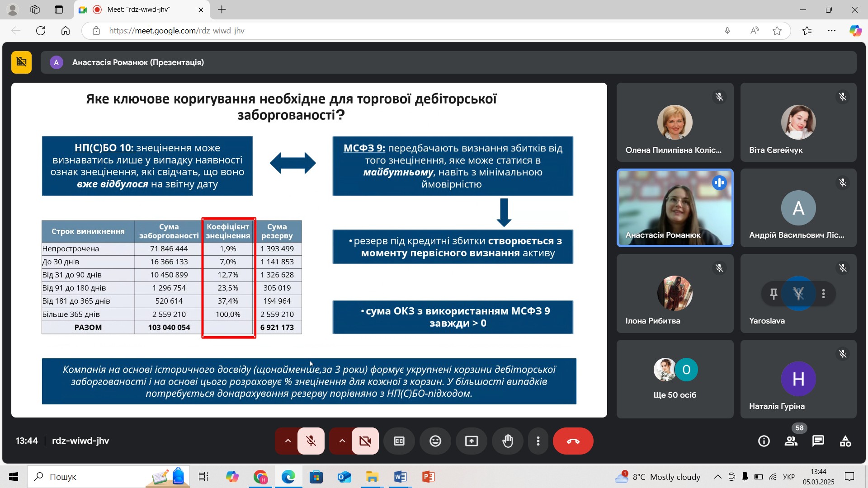
Task: Open File Explorer from taskbar
Action: point(372,477)
